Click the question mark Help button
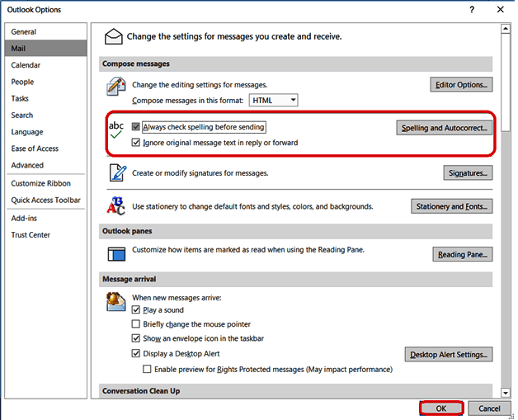 click(472, 10)
